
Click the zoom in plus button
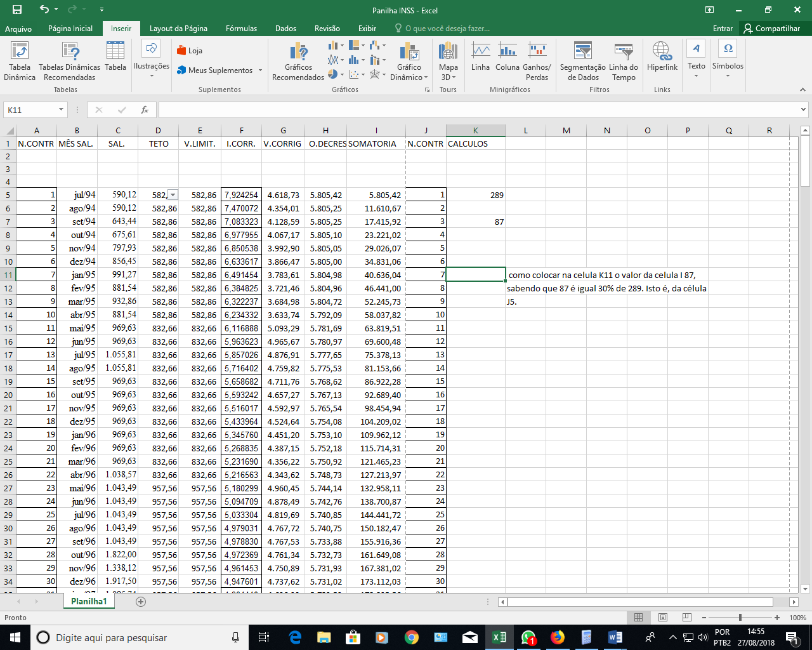tap(777, 617)
